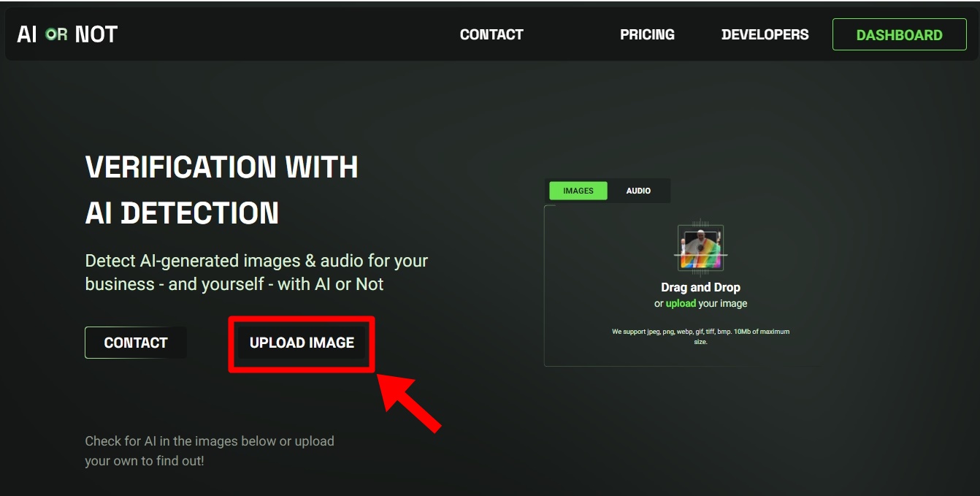Go to the DEVELOPERS page
The width and height of the screenshot is (980, 496).
point(765,34)
